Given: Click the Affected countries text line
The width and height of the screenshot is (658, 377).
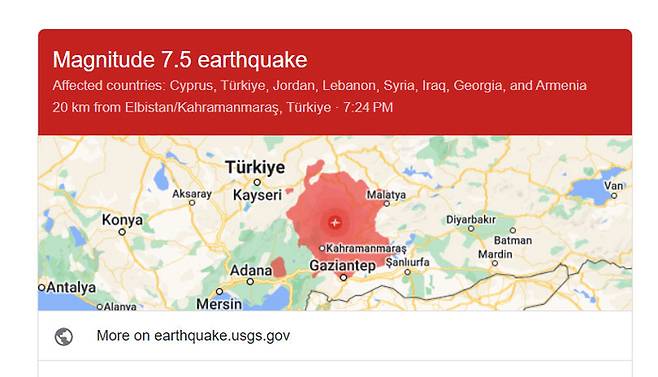Looking at the screenshot, I should coord(319,86).
